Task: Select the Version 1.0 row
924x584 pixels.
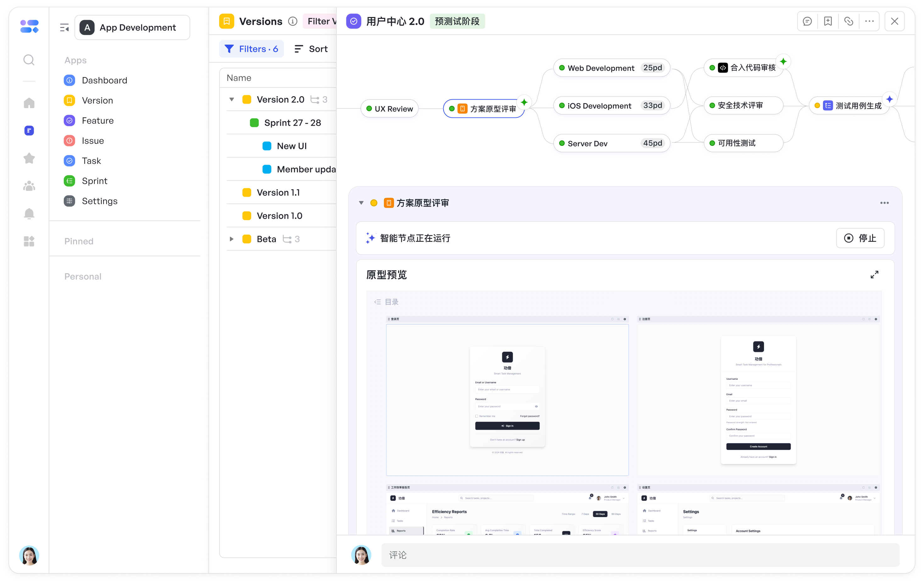Action: [x=281, y=216]
